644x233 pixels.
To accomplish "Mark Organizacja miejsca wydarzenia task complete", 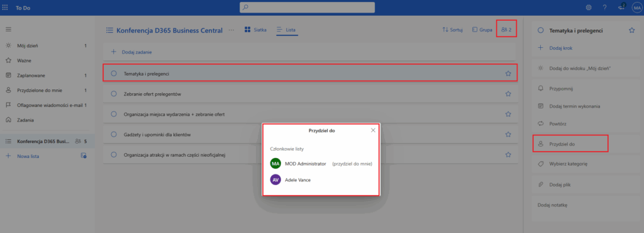I will (114, 114).
